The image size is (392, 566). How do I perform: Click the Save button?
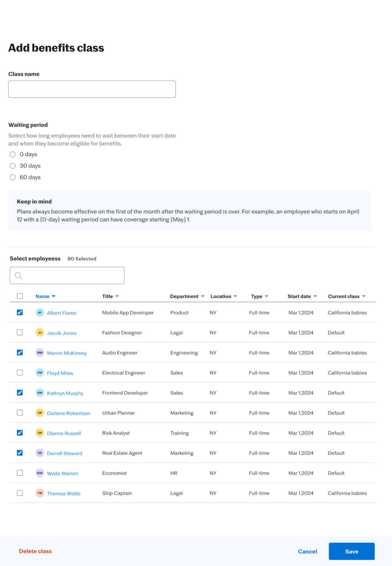tap(352, 551)
